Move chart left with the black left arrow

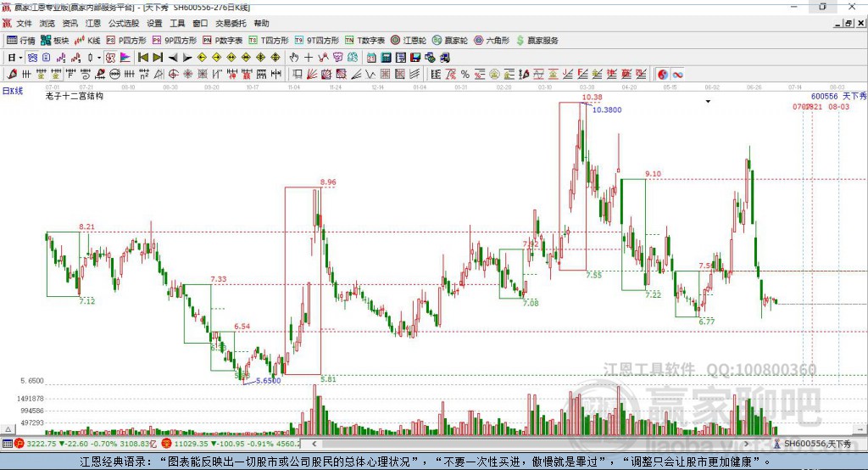(x=173, y=58)
